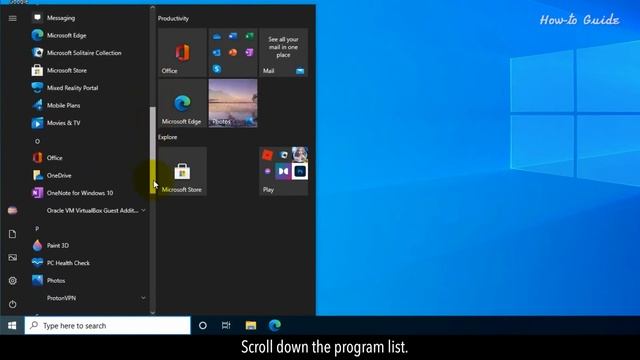The height and width of the screenshot is (360, 640).
Task: Open the Play folder tile
Action: click(283, 171)
